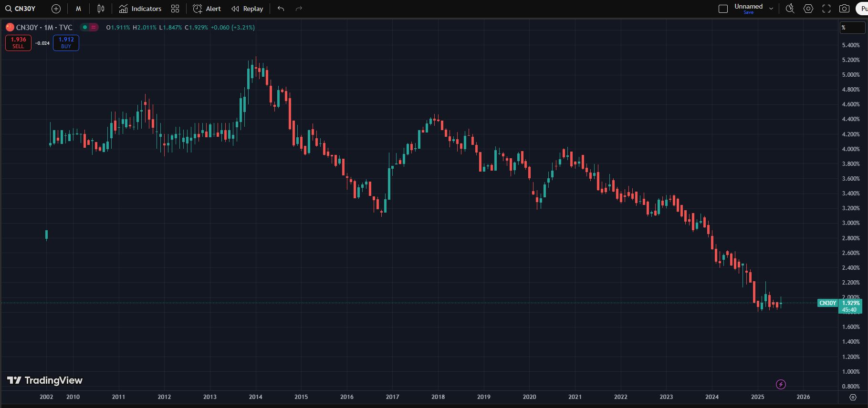The image size is (868, 408).
Task: Click the TradingView logo
Action: (x=45, y=380)
